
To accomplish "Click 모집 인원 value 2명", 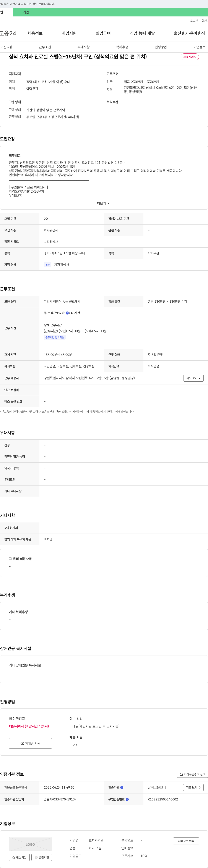I will point(46,219).
